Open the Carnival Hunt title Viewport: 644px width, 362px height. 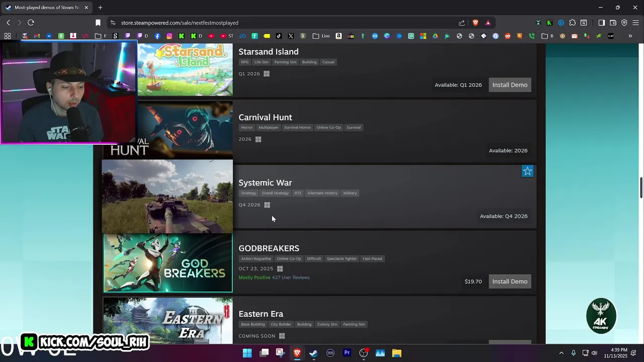point(265,117)
